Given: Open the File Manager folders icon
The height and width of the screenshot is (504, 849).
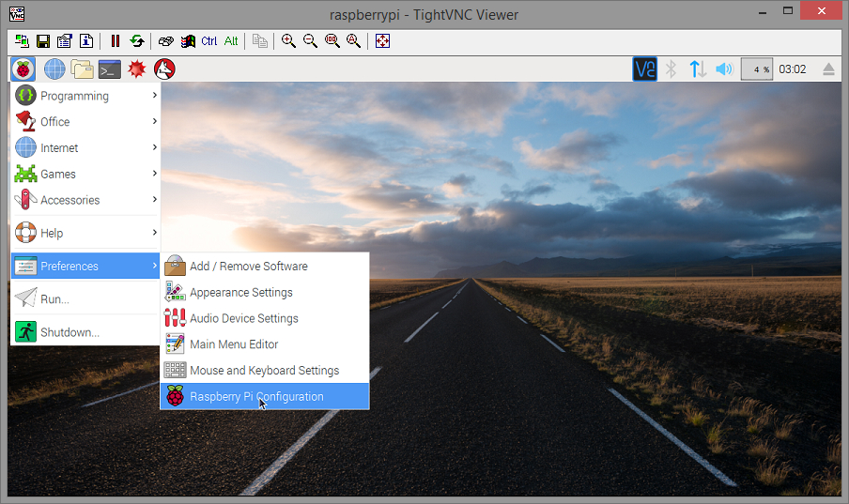Looking at the screenshot, I should point(82,69).
